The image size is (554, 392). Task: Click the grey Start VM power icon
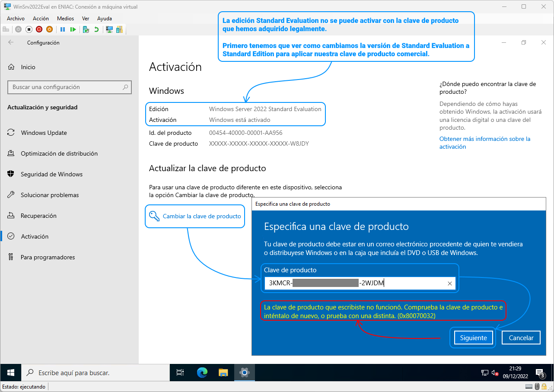click(x=18, y=29)
